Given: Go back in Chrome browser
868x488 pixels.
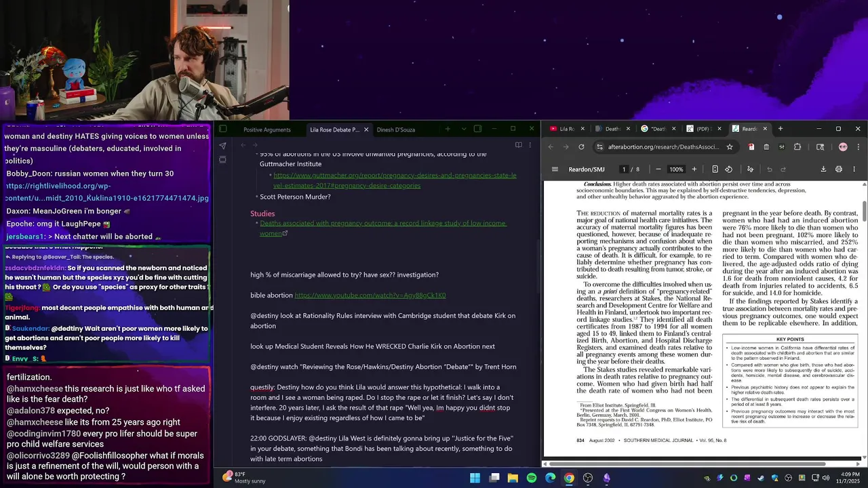Looking at the screenshot, I should pos(551,146).
